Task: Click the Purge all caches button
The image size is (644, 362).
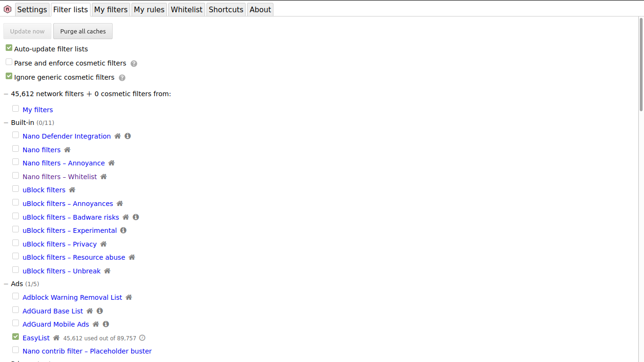Action: [83, 31]
